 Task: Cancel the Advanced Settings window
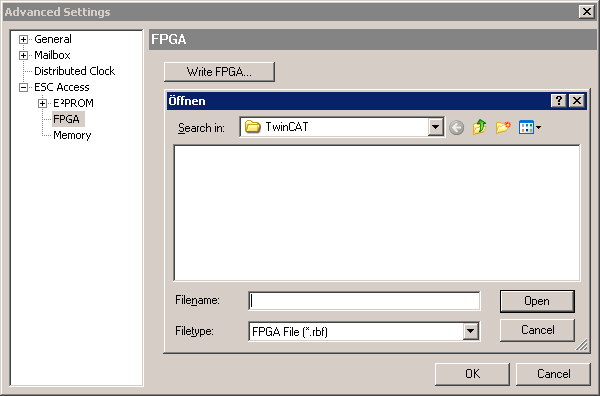click(x=553, y=374)
